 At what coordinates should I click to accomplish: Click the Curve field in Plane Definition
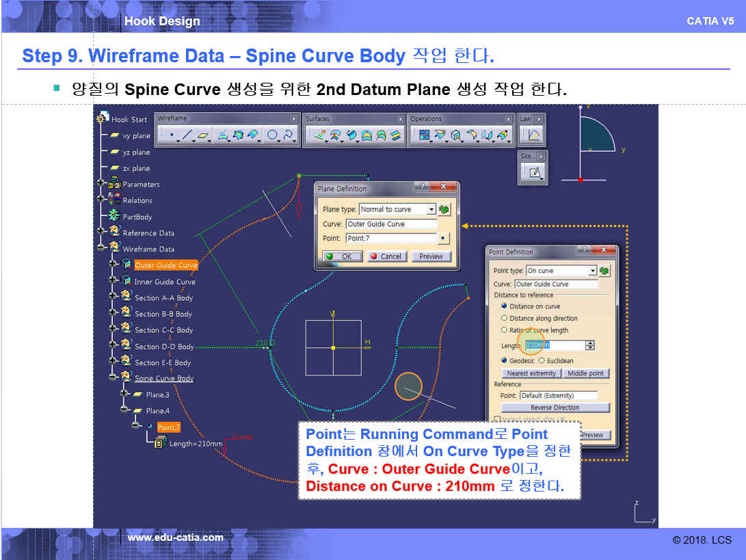[390, 224]
